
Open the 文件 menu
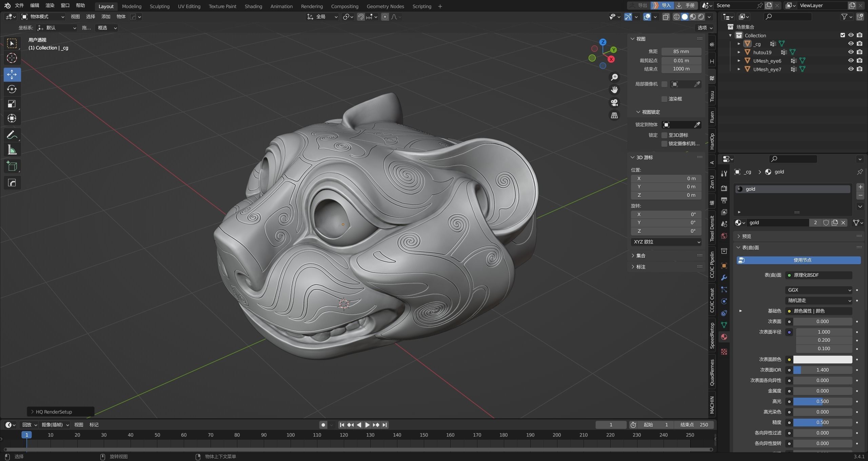click(19, 5)
